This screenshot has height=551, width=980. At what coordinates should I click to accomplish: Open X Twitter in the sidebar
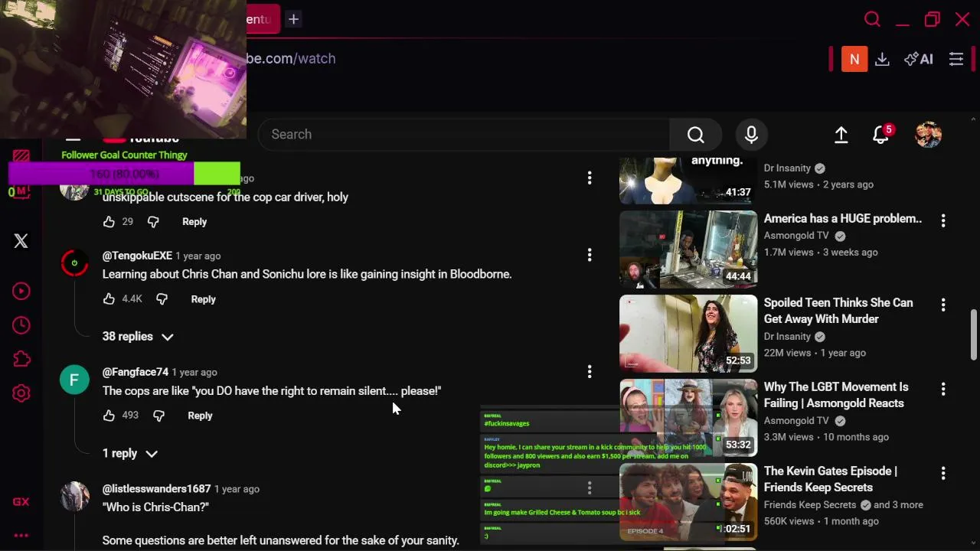[21, 241]
